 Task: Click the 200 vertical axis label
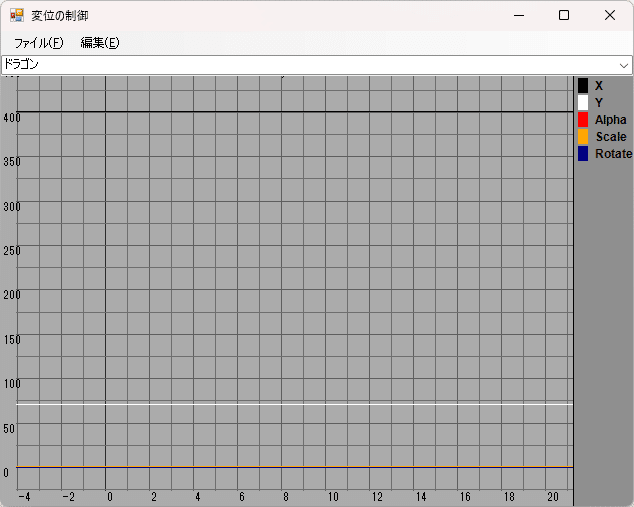(12, 295)
